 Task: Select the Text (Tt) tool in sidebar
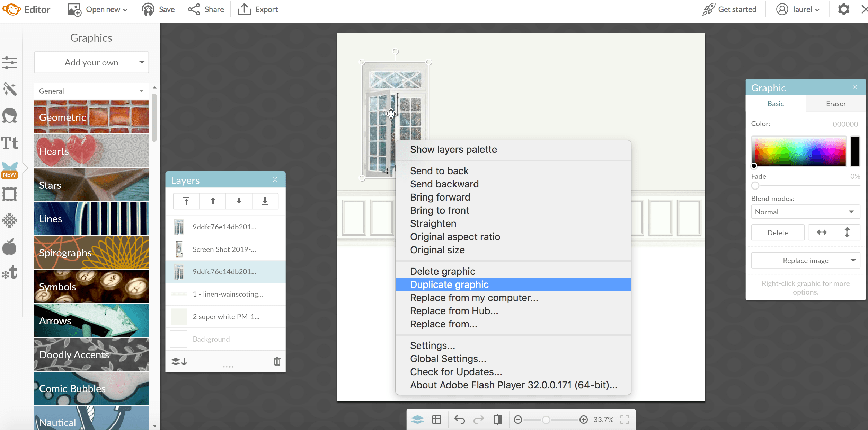(x=10, y=143)
